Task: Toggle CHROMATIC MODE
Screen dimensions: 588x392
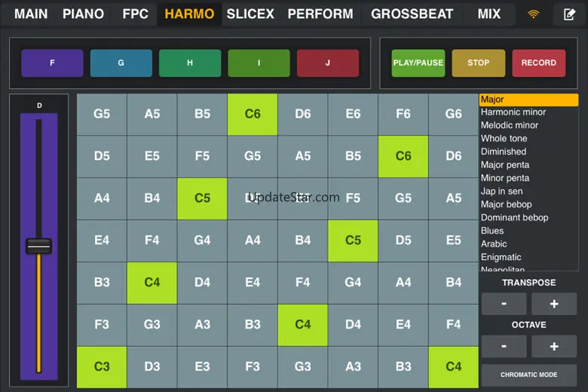Action: pyautogui.click(x=528, y=375)
